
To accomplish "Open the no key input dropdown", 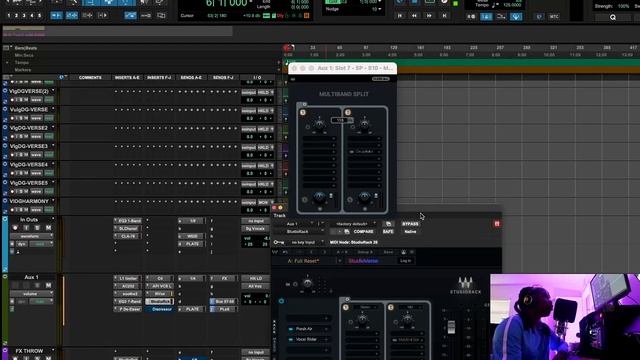I will point(304,242).
